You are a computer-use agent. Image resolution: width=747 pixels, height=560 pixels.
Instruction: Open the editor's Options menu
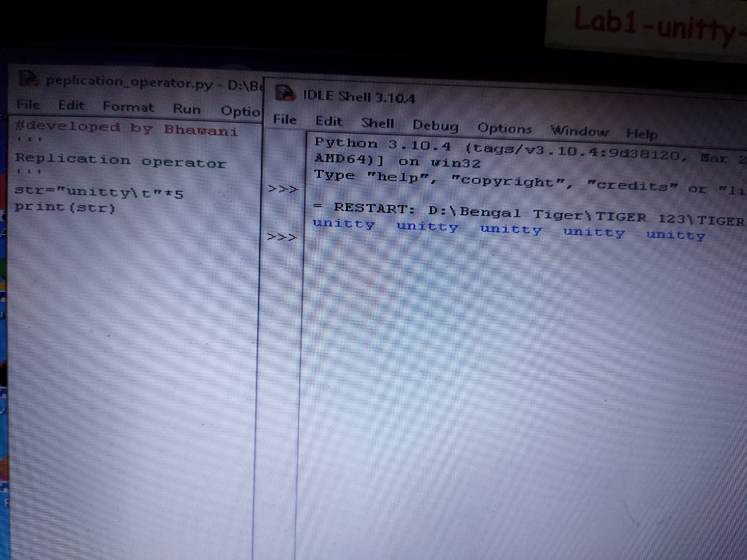click(x=240, y=111)
